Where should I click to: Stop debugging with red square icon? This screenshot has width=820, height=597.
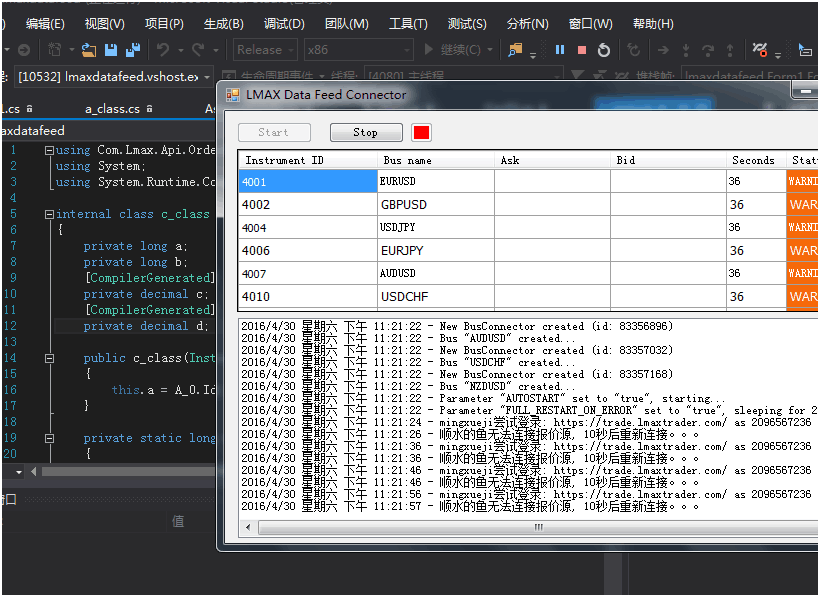(582, 50)
